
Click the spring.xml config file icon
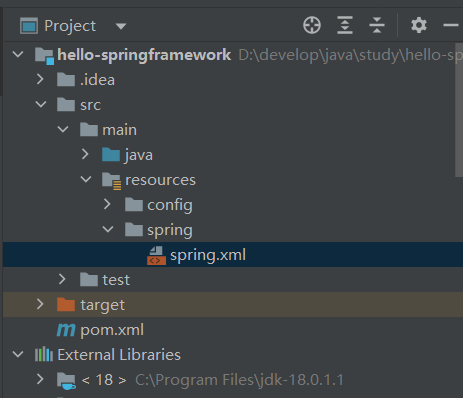[x=156, y=255]
